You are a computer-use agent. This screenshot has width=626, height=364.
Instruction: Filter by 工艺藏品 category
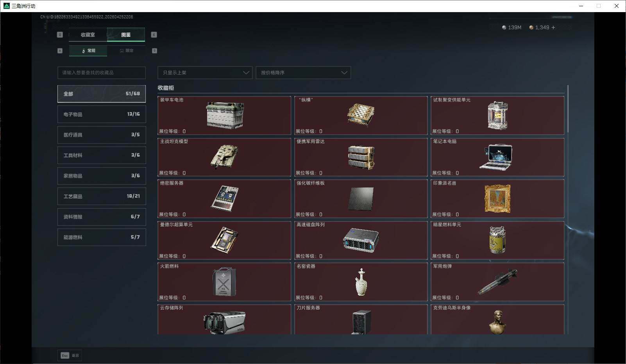coord(102,196)
